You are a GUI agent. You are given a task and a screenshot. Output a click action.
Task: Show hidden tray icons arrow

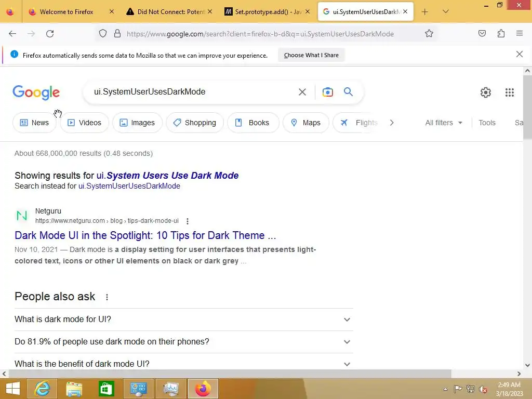point(445,389)
